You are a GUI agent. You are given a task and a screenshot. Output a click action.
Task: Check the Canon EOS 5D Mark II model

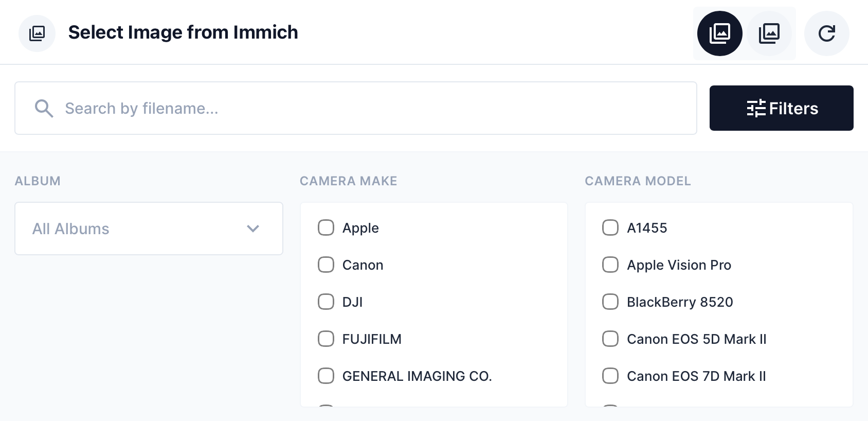click(x=610, y=339)
